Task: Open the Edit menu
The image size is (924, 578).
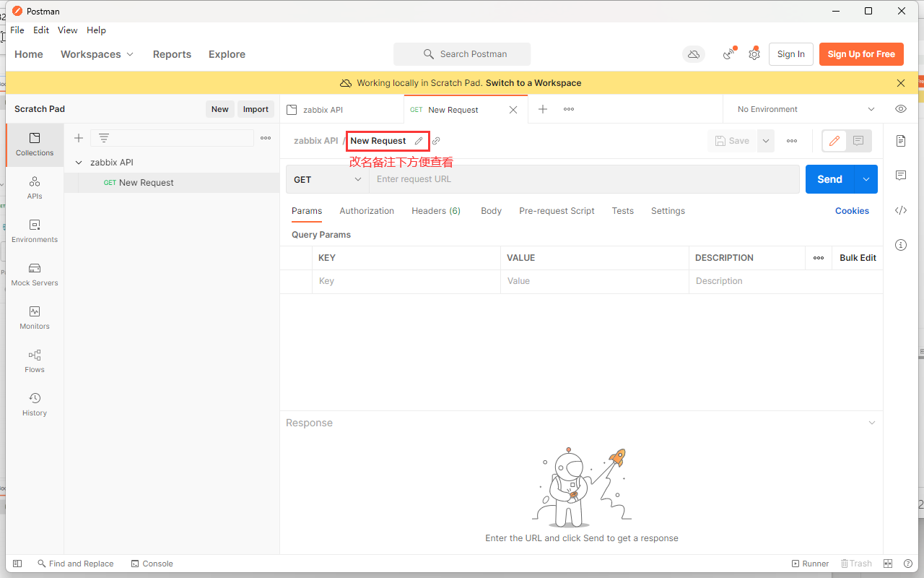Action: [x=41, y=30]
